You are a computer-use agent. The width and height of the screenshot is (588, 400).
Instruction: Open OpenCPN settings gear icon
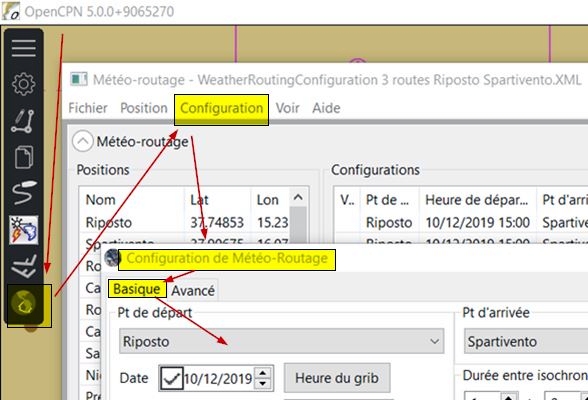point(24,84)
